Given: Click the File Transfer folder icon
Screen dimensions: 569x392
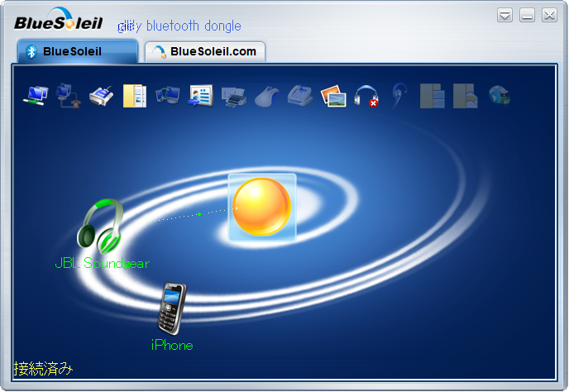Looking at the screenshot, I should coord(134,96).
